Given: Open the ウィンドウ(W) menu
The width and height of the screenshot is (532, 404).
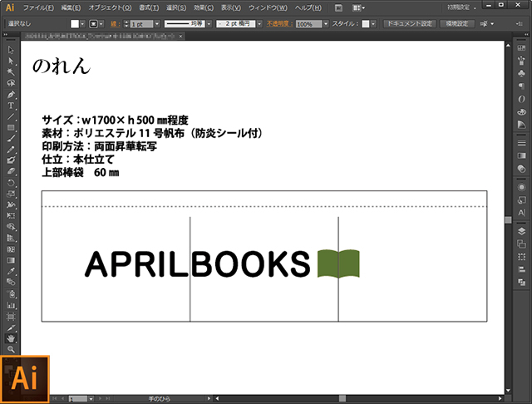Looking at the screenshot, I should [x=268, y=7].
